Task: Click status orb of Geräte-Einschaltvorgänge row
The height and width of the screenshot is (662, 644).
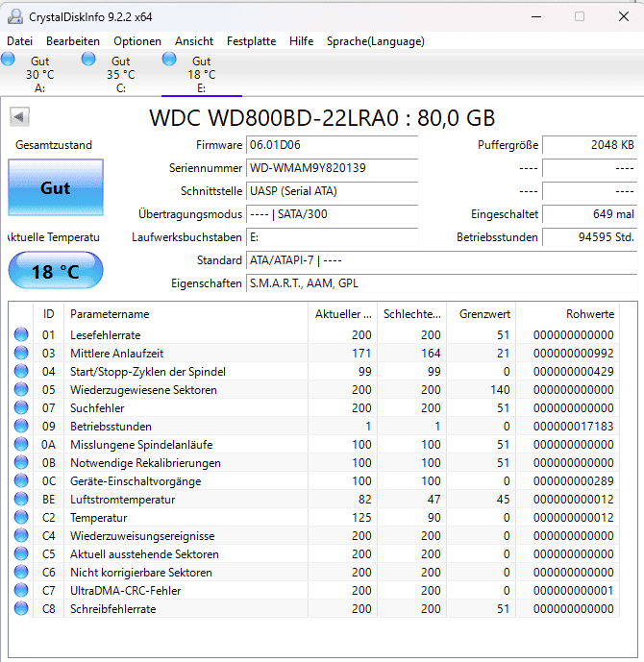Action: (x=21, y=480)
